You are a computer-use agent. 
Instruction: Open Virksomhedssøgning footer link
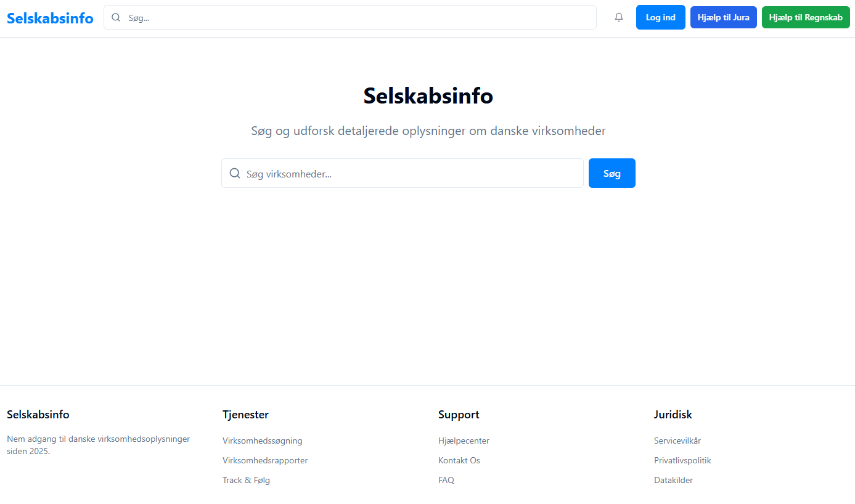pos(263,441)
